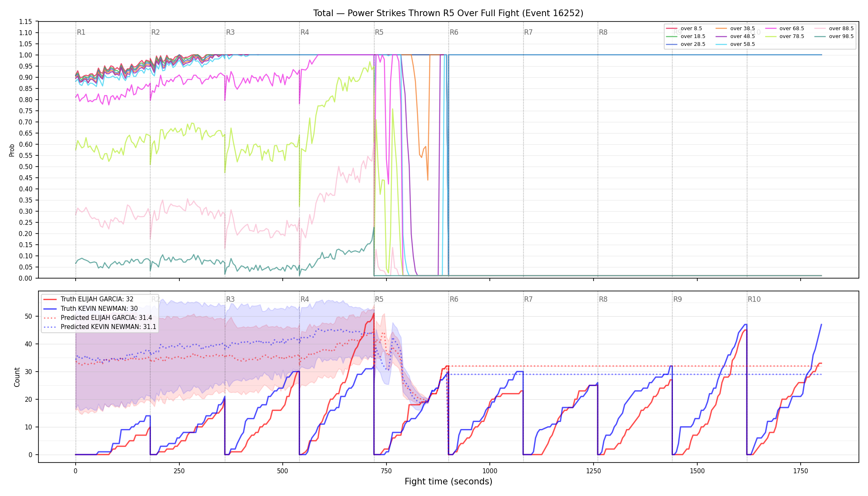Click the R7 round marker in probability plot
Screen dimensions: 868x496
coord(529,32)
